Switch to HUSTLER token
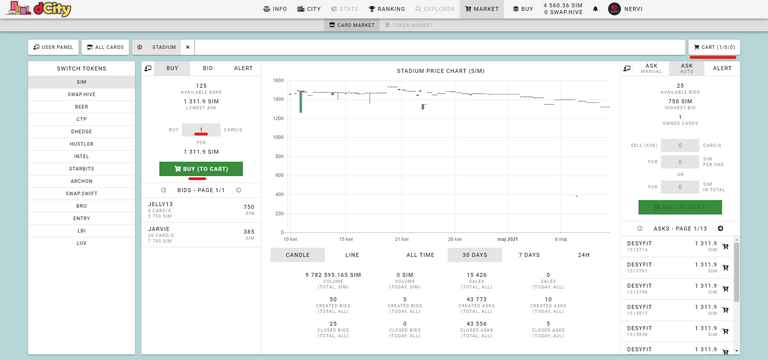768x360 pixels. (x=81, y=144)
